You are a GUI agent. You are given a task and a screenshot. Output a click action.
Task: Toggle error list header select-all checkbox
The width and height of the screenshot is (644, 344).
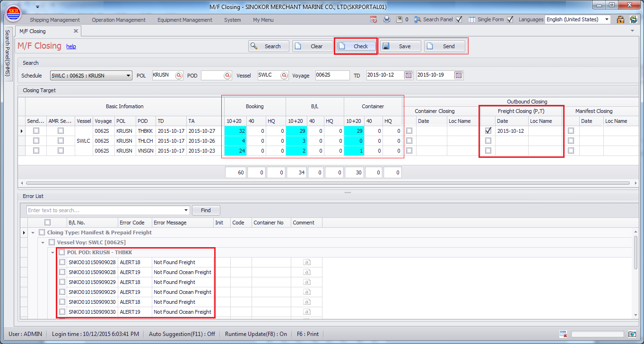click(x=47, y=223)
